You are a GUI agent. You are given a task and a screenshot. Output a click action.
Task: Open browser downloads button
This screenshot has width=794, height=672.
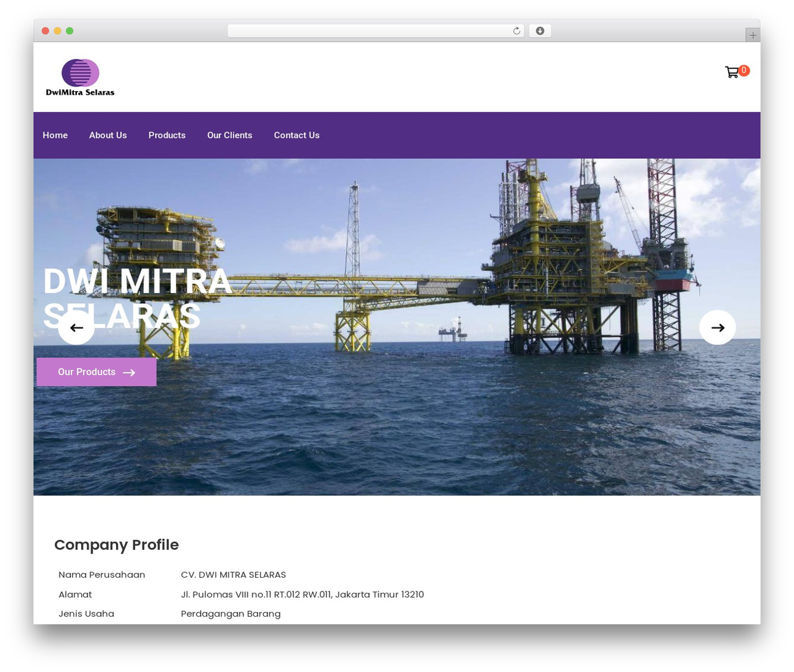540,31
